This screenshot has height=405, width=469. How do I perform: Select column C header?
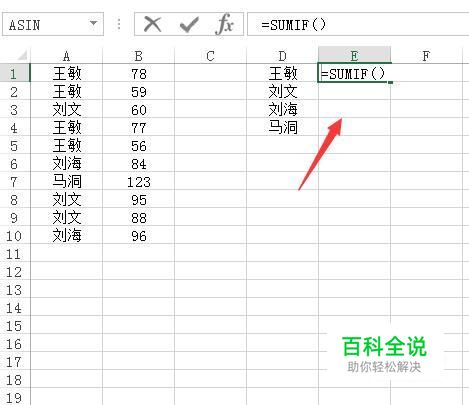tap(210, 56)
